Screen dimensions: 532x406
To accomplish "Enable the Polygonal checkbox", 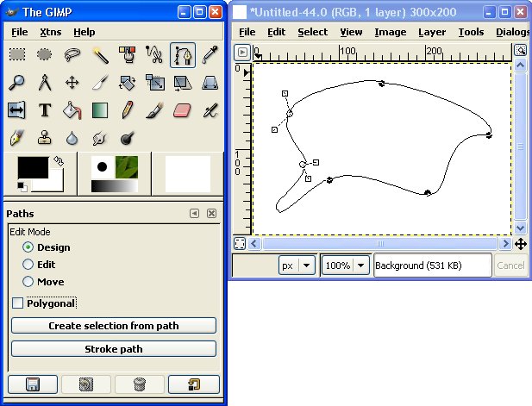I will (x=17, y=303).
